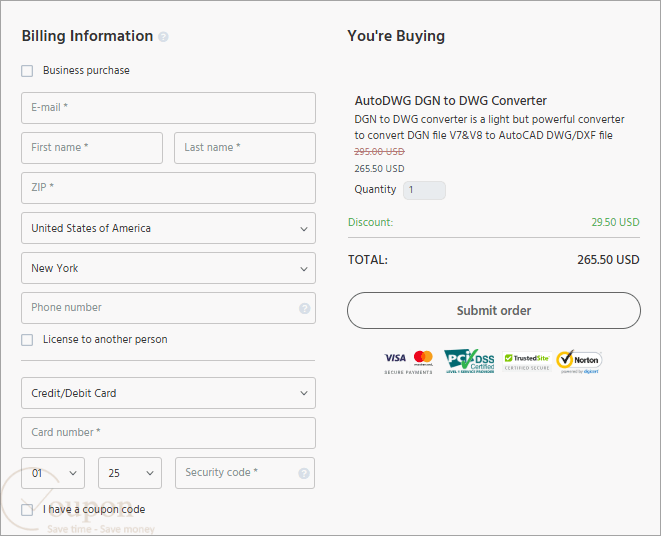The height and width of the screenshot is (536, 661).
Task: Click the Phone number field
Action: click(x=168, y=308)
